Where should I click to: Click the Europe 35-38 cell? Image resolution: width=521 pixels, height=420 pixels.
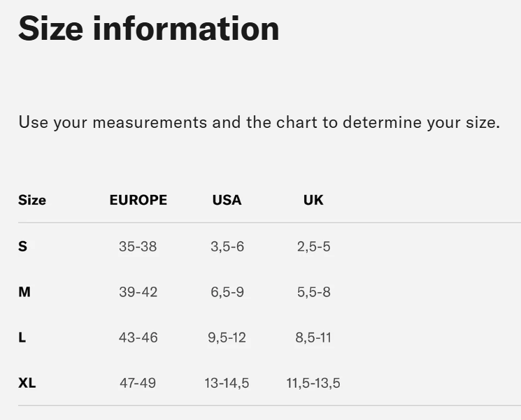point(138,246)
